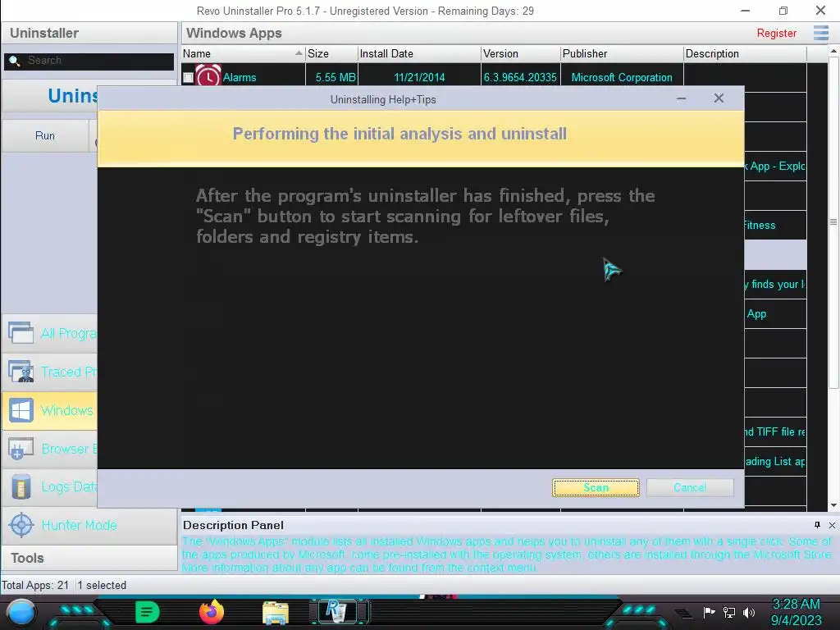Screen dimensions: 840x630
Task: Click the app list scroll up arrow
Action: coord(833,52)
